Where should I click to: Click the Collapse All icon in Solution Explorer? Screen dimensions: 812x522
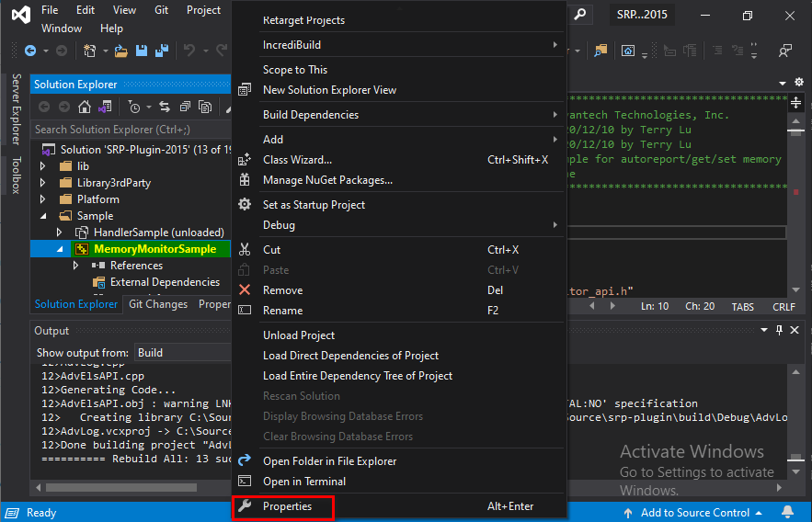click(185, 107)
